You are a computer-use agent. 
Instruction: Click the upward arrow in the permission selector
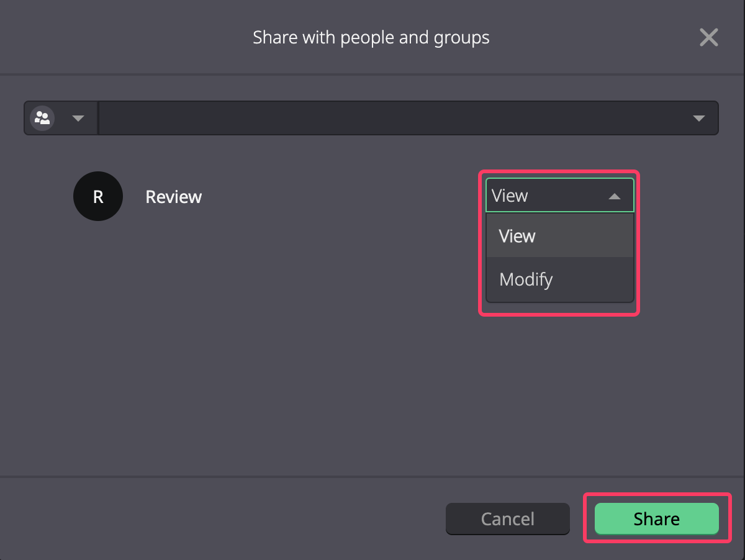pos(614,196)
